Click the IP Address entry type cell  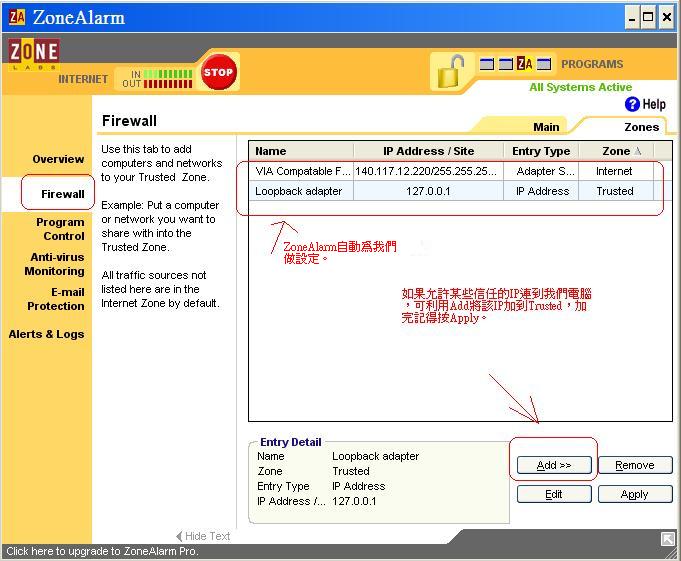(541, 191)
